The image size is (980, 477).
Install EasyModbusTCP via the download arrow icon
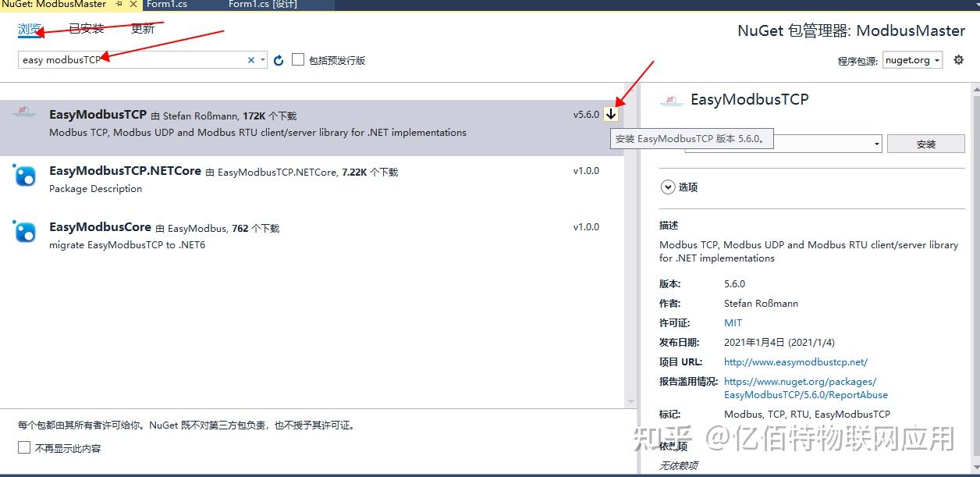point(611,114)
